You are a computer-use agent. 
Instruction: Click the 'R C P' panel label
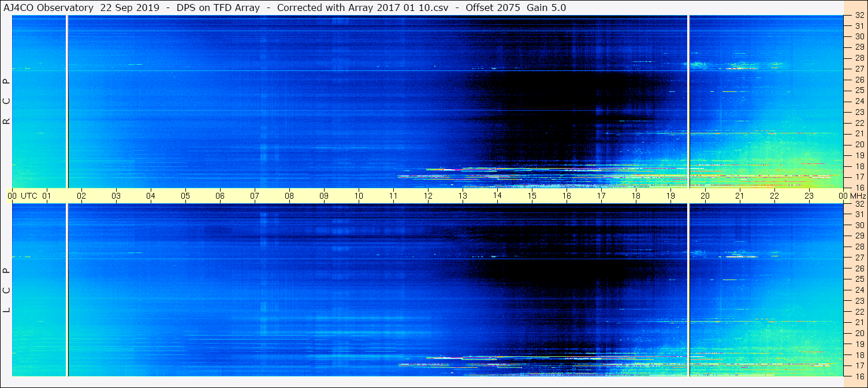[7, 101]
